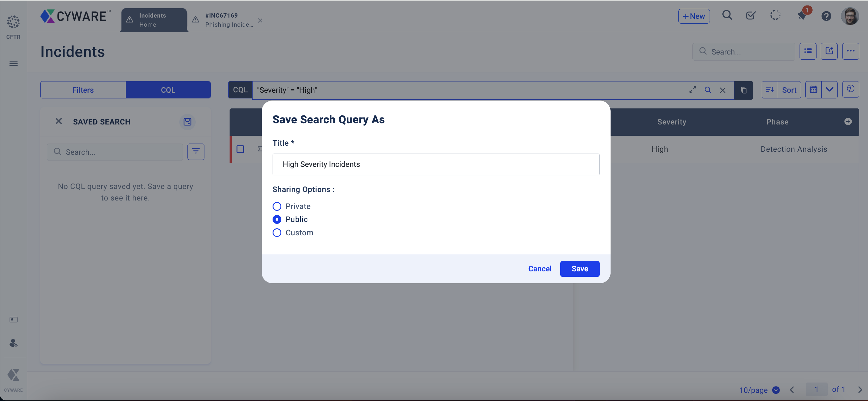Open notifications pin icon with badge
868x401 pixels.
(x=802, y=16)
